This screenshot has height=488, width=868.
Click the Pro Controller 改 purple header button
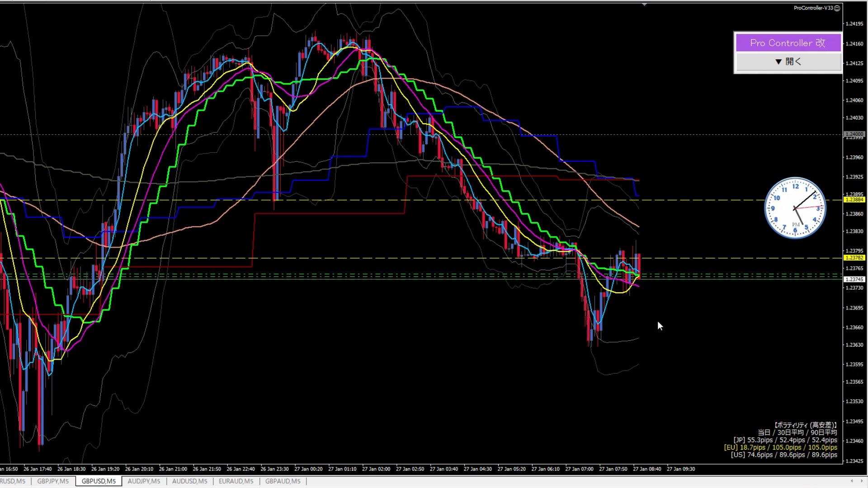click(788, 43)
